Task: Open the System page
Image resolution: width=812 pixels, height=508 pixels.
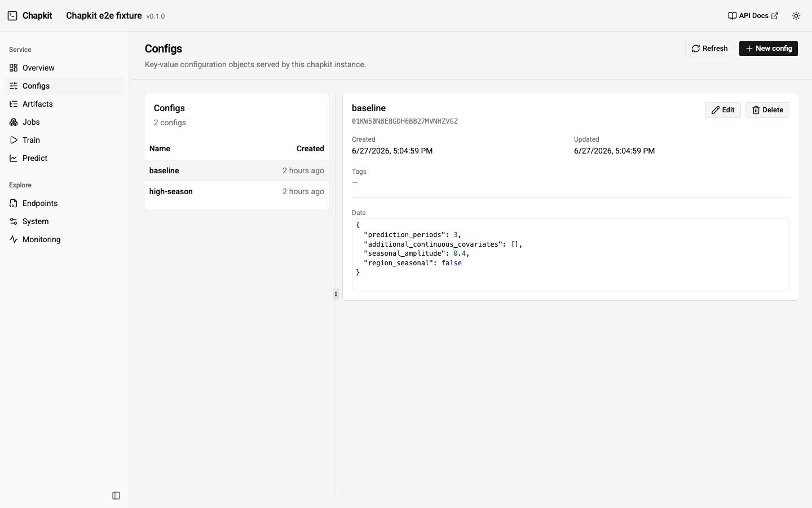Action: coord(64,221)
